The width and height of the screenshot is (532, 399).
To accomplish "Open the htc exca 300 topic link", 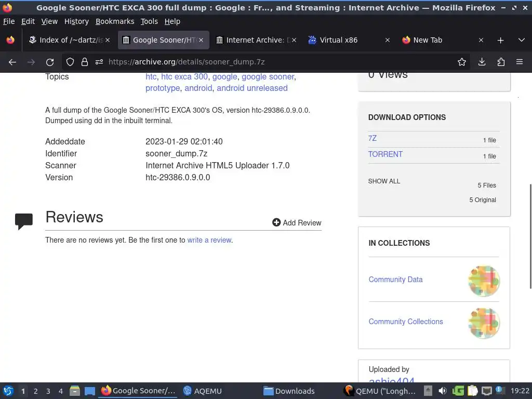I will coord(184,77).
